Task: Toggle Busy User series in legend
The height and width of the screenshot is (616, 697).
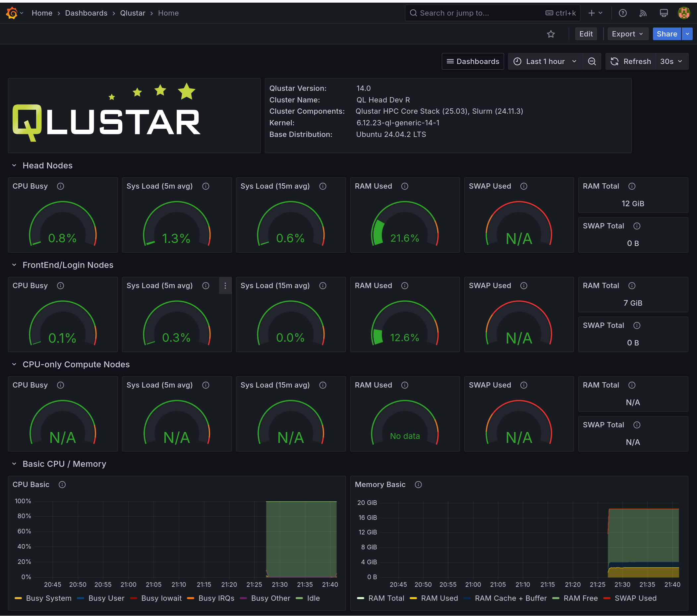Action: pos(106,598)
